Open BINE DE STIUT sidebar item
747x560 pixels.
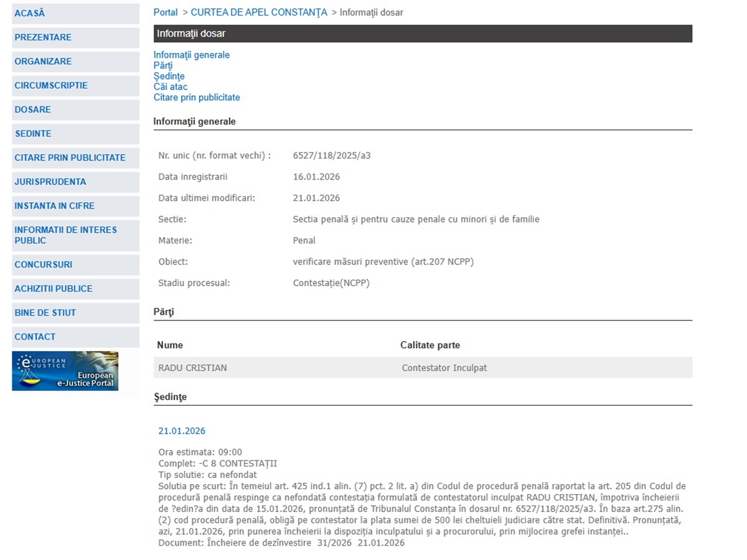(x=75, y=313)
